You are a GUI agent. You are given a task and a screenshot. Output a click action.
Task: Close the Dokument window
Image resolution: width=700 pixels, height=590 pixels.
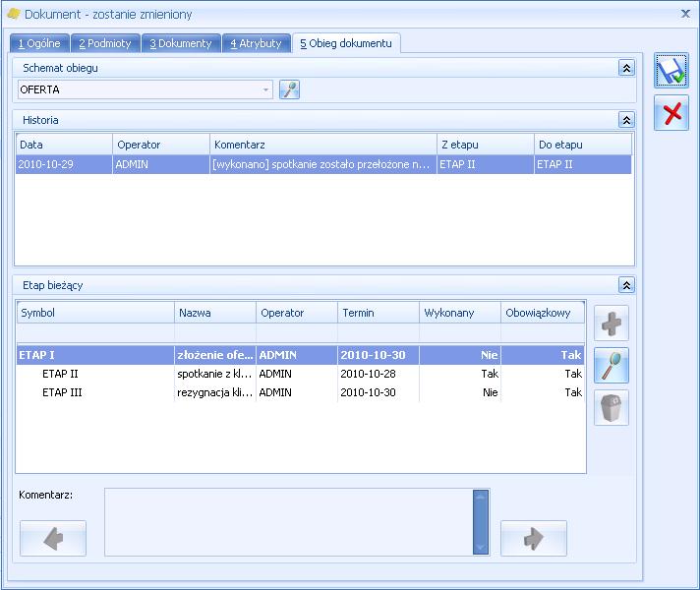point(685,14)
